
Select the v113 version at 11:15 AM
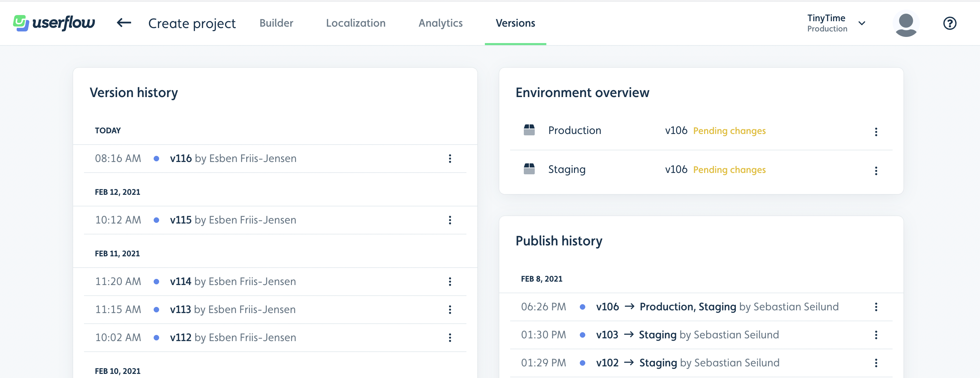[x=275, y=310]
